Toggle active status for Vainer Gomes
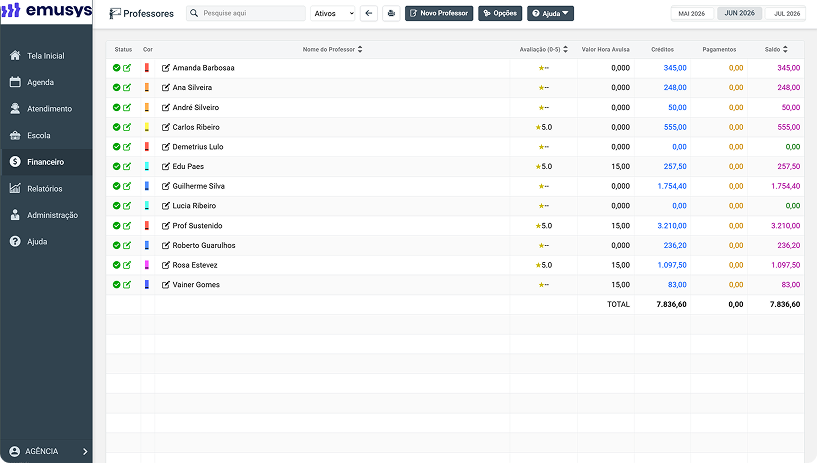 point(117,285)
